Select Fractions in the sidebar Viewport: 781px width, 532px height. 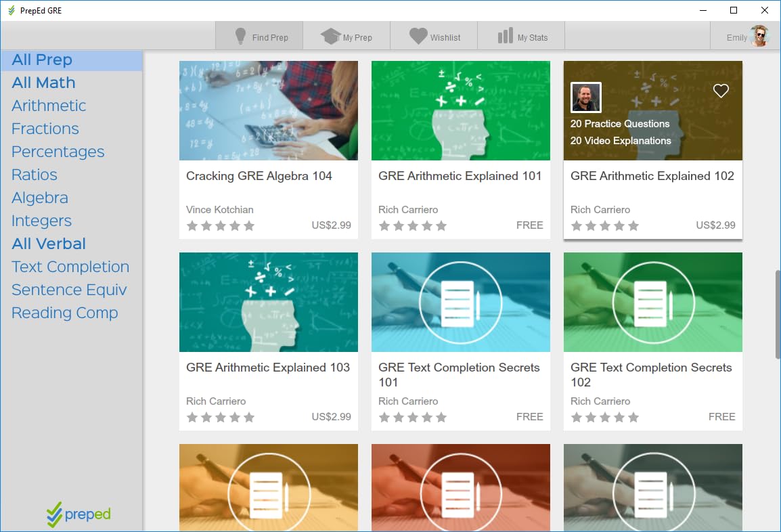pos(45,129)
